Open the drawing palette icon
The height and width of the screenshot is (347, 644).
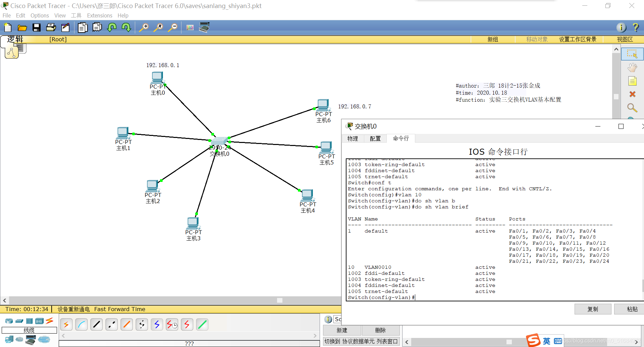(190, 28)
